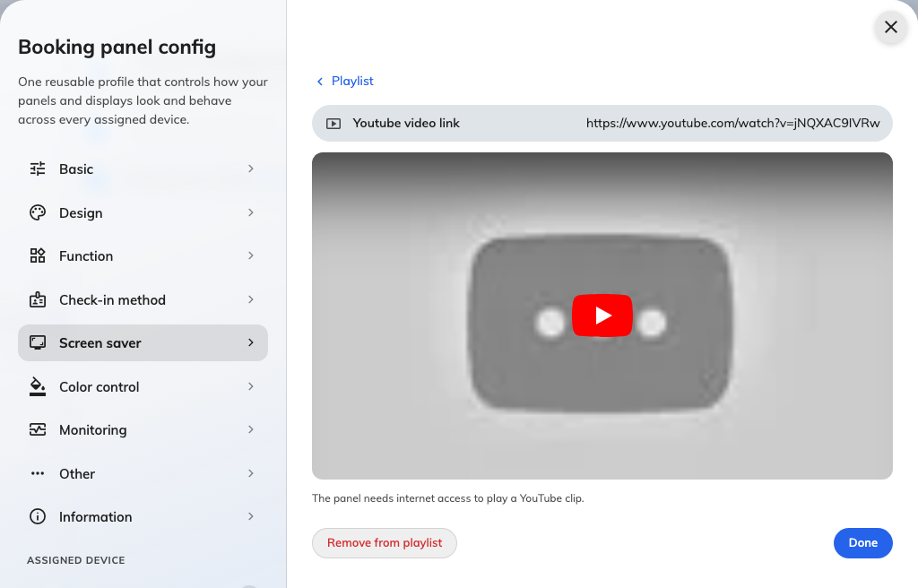The image size is (918, 588).
Task: Expand the Monitoring section chevron
Action: (x=251, y=429)
